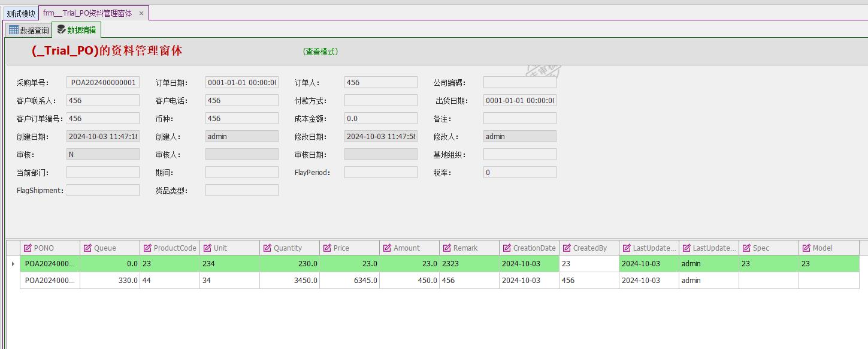Click the 采购单号 input showing POA202400000001
The height and width of the screenshot is (349, 868).
(102, 82)
